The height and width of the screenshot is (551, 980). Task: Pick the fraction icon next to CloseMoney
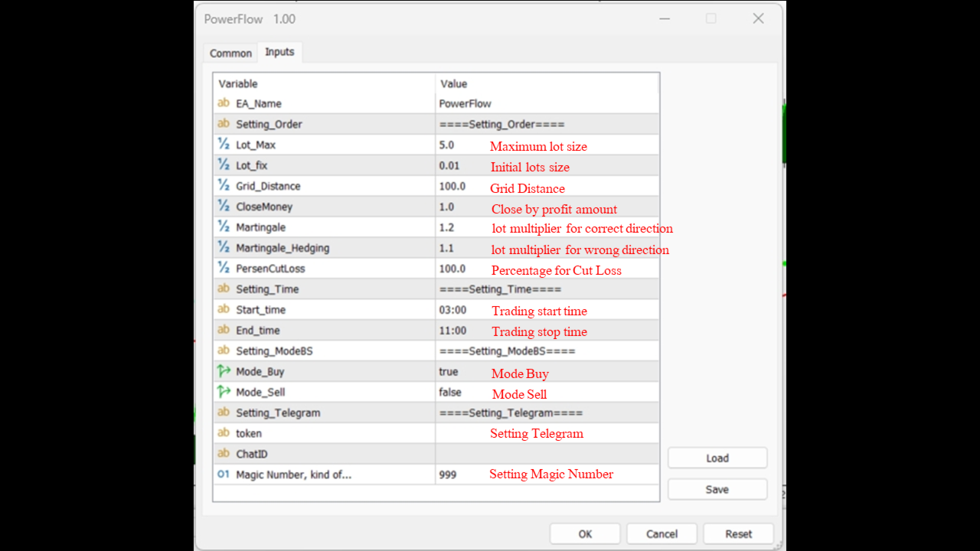point(224,207)
